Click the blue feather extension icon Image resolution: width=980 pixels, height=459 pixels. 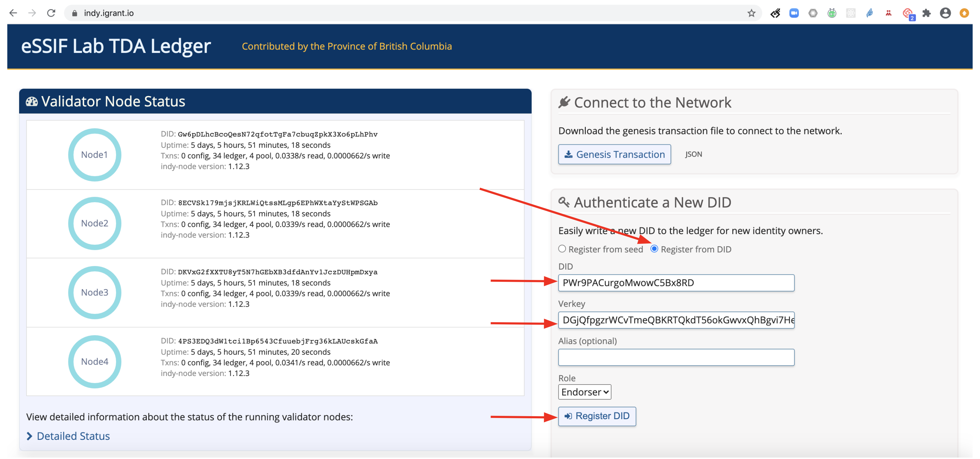pyautogui.click(x=870, y=13)
